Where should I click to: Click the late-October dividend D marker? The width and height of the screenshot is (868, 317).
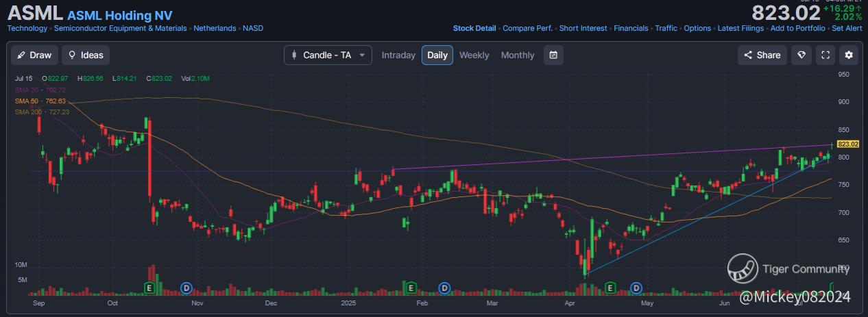185,288
